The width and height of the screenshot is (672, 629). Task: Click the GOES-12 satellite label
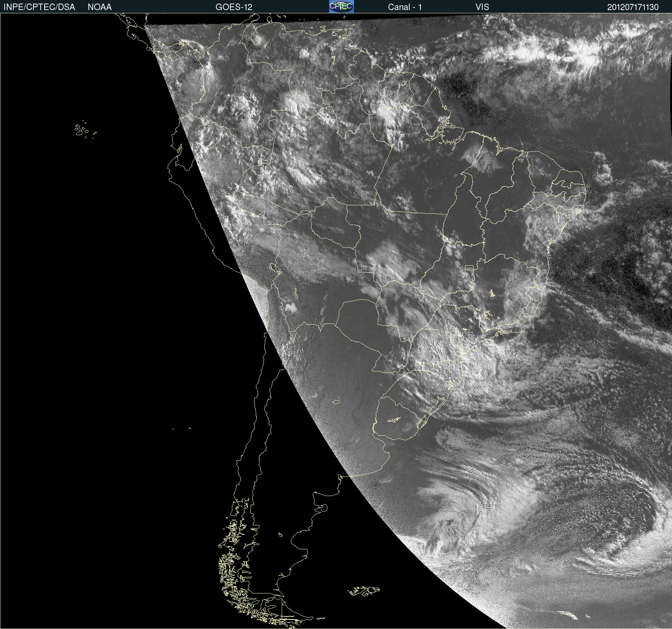(234, 7)
